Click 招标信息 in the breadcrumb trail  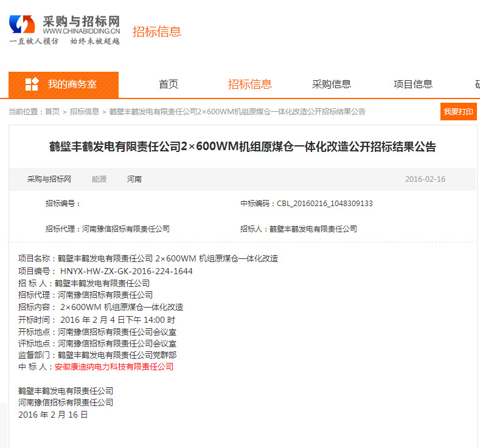pos(85,112)
